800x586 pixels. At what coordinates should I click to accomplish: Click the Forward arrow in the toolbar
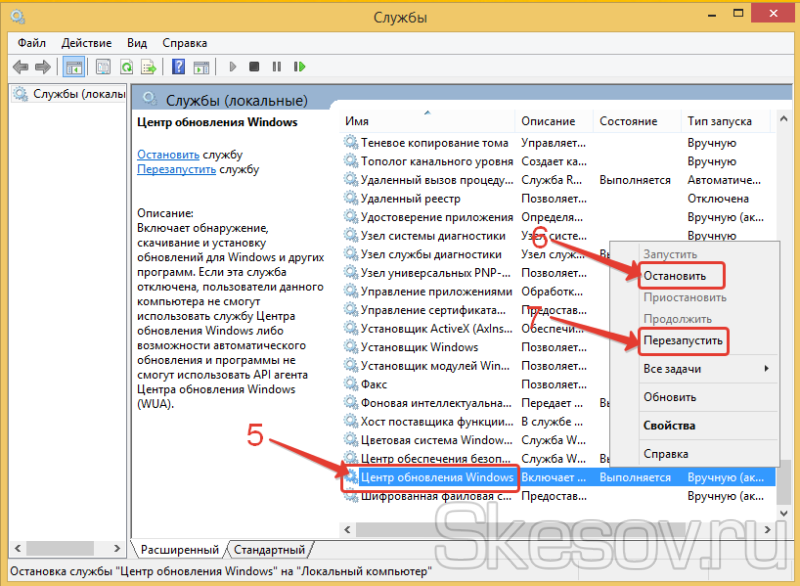pyautogui.click(x=43, y=67)
